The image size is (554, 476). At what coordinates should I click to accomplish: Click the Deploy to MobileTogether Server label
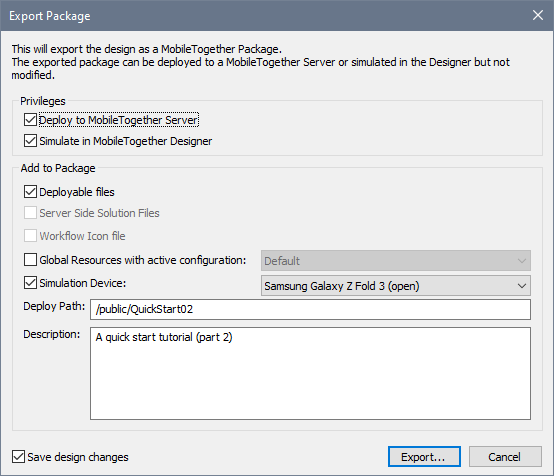[x=119, y=120]
